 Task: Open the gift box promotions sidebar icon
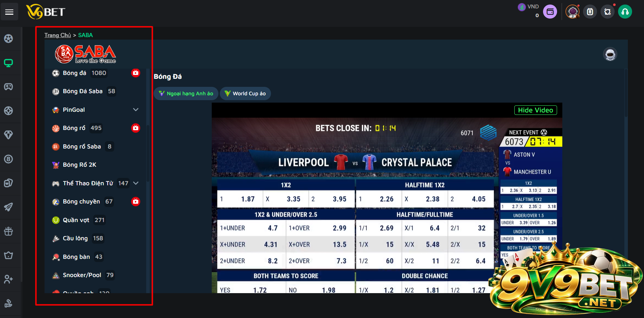point(8,231)
